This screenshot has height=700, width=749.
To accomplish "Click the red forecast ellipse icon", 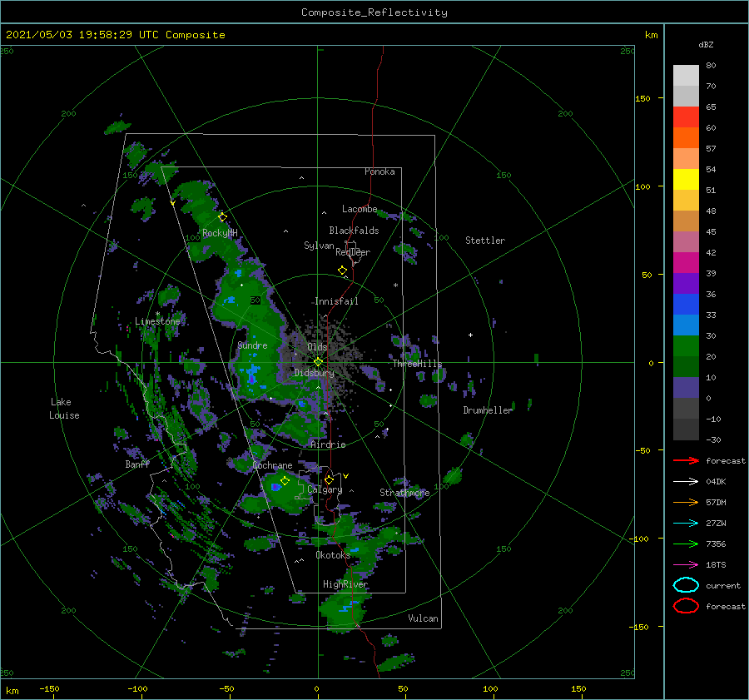I will (x=686, y=606).
